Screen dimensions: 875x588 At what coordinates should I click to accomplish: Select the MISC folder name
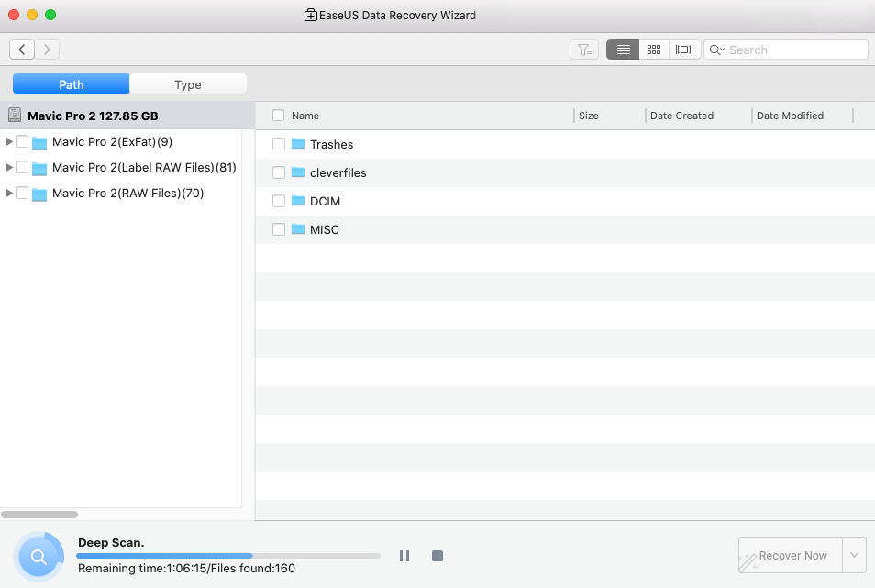(x=324, y=230)
